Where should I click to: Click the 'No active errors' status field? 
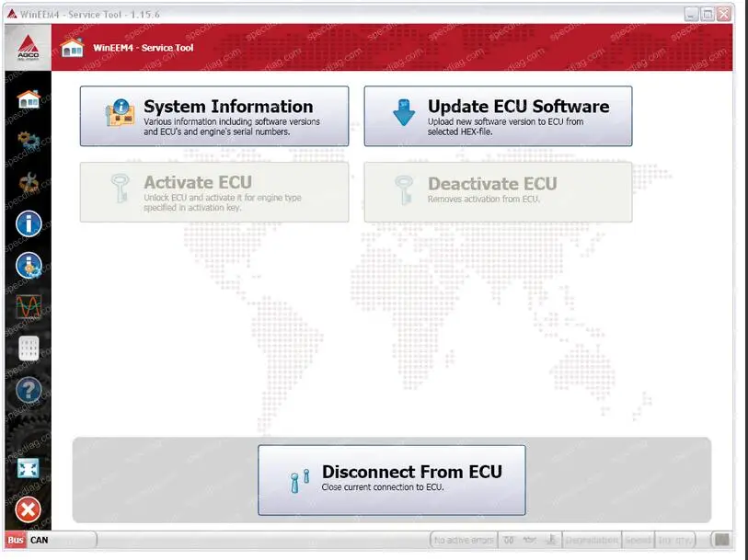(463, 540)
